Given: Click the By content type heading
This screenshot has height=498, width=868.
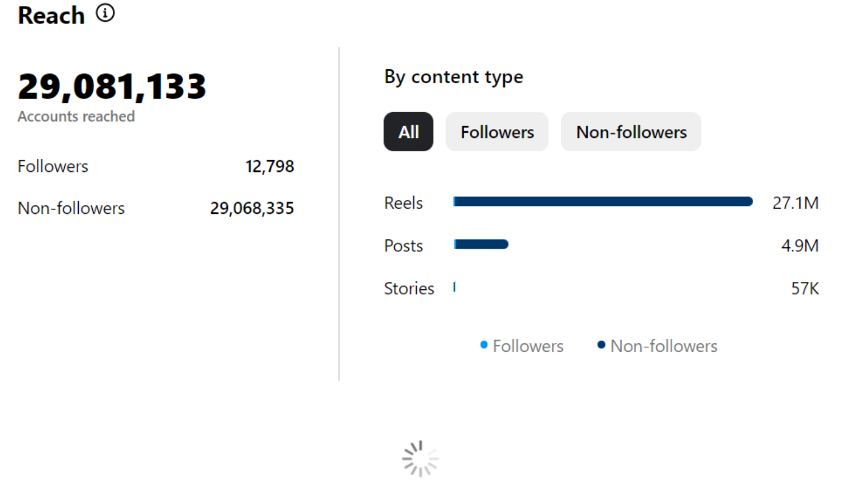Looking at the screenshot, I should pos(454,77).
